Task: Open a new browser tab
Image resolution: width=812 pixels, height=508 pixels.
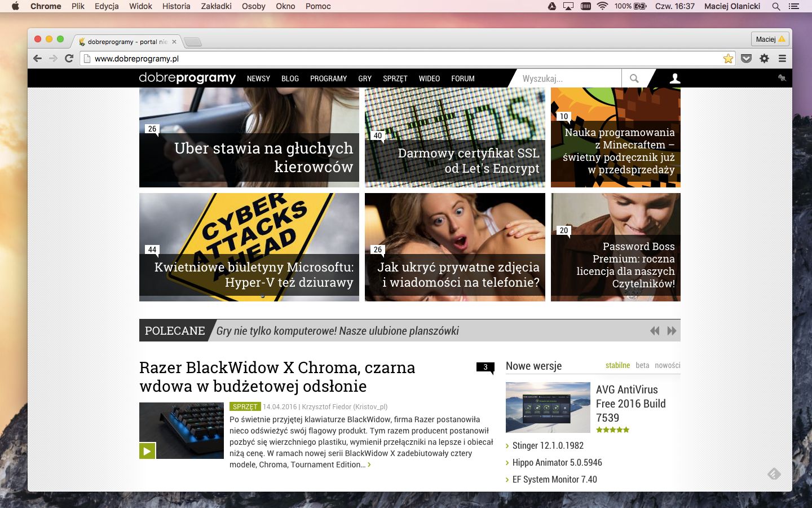Action: (193, 42)
